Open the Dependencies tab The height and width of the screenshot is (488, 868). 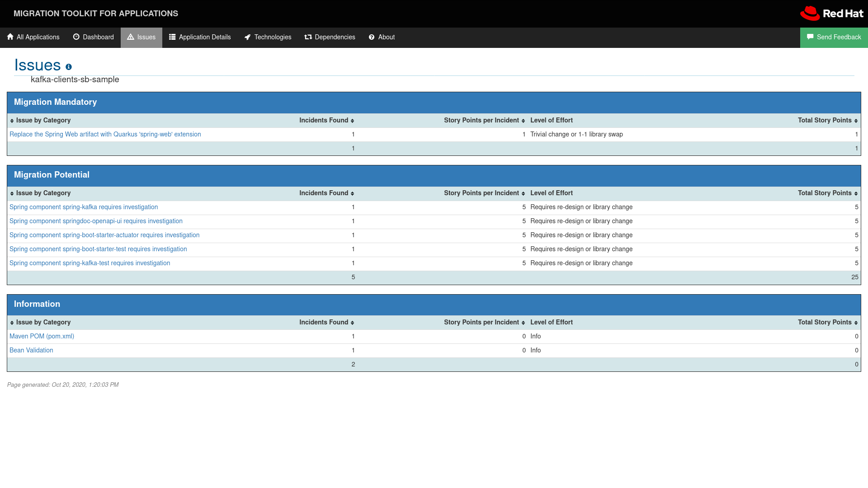(x=330, y=38)
